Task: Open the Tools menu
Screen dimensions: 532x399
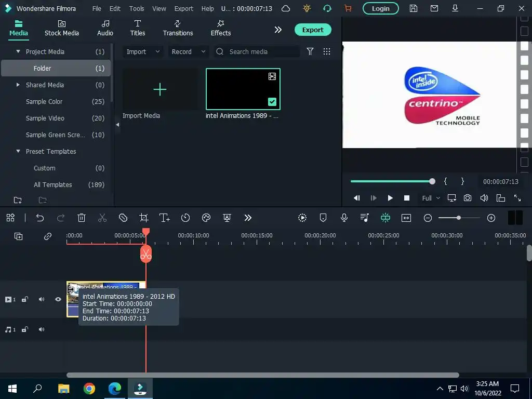Action: (x=137, y=8)
